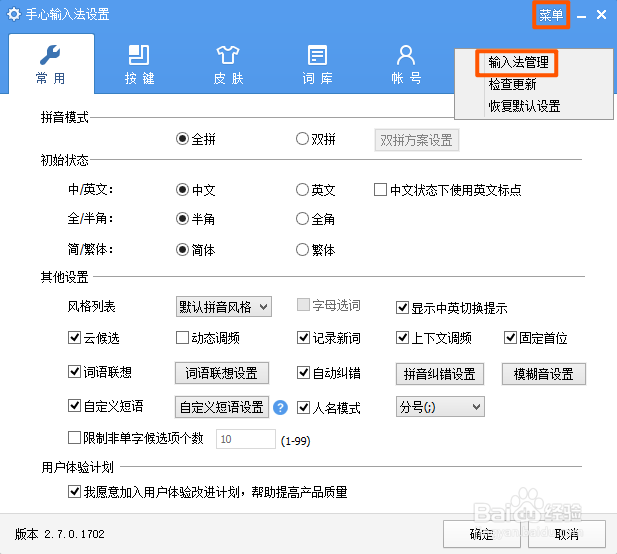
Task: Enable 中文状态下使用英文标点 checkbox
Action: point(380,190)
